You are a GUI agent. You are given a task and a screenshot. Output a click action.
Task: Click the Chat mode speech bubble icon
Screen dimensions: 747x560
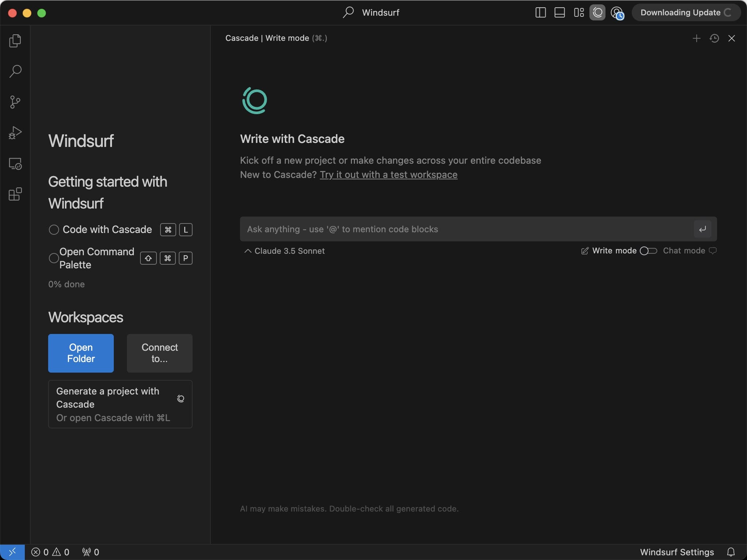[713, 251]
